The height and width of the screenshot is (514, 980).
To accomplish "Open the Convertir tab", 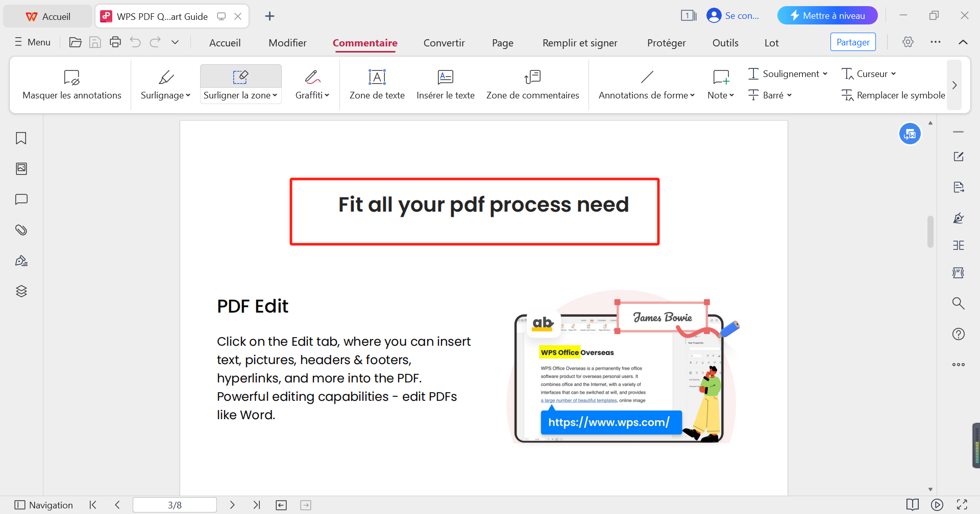I will tap(444, 43).
